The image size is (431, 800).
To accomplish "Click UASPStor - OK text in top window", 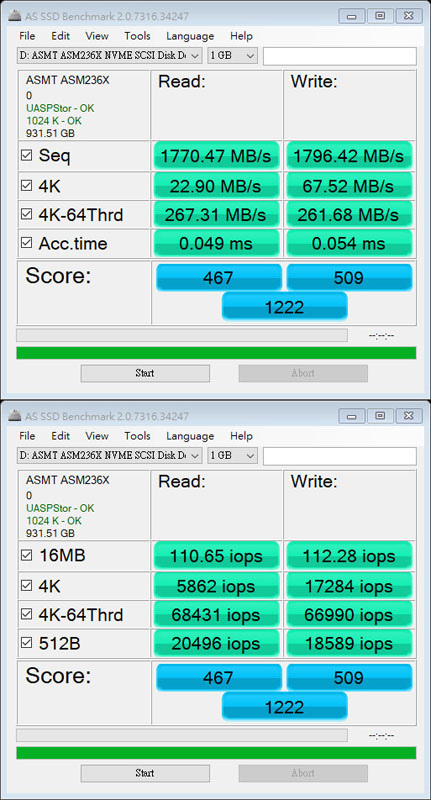I will [x=60, y=108].
